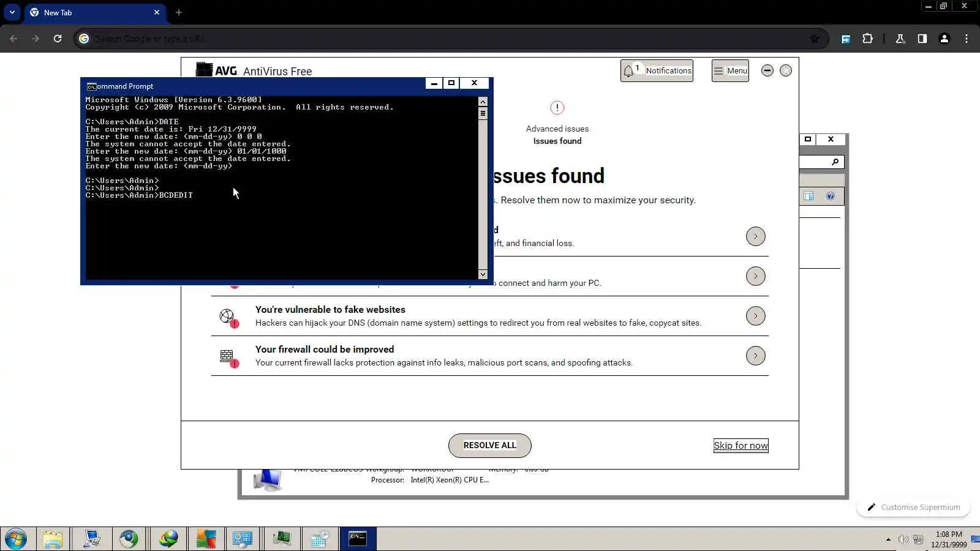Minimize the AVG AntiVirus window
Image resolution: width=980 pixels, height=551 pixels.
[767, 70]
